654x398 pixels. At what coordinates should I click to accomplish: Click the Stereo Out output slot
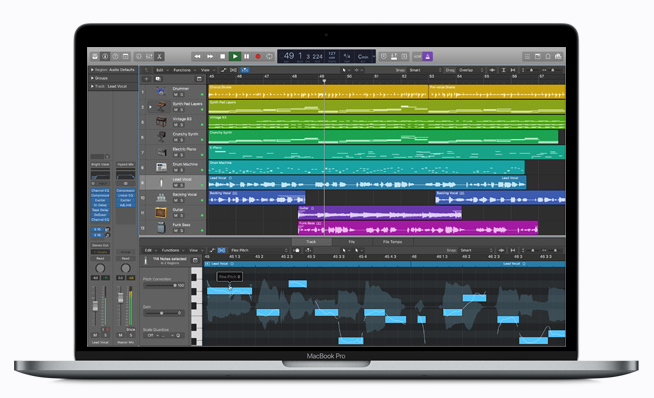click(x=100, y=245)
